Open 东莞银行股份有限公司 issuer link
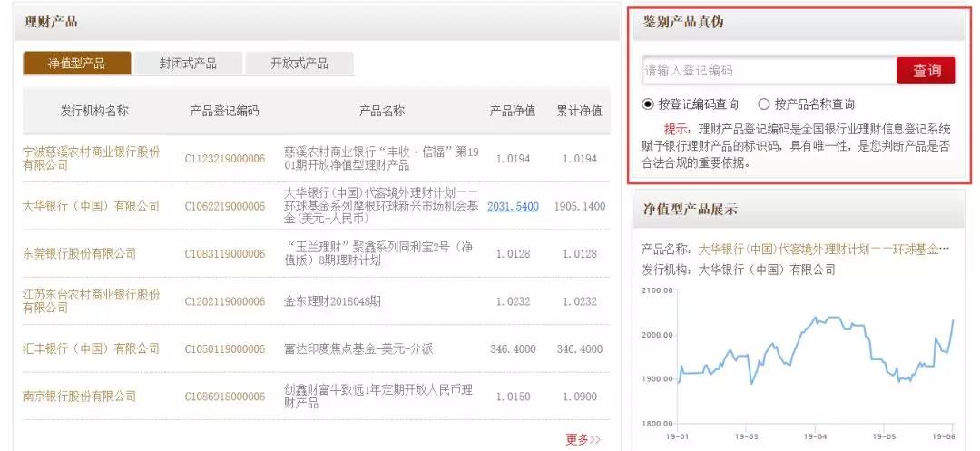The width and height of the screenshot is (980, 451). coord(79,253)
